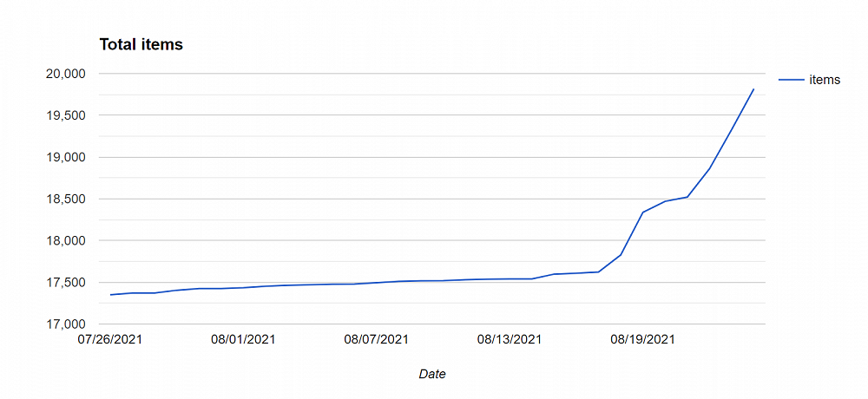Select the 08/13/2021 date label
This screenshot has width=868, height=399.
click(510, 339)
